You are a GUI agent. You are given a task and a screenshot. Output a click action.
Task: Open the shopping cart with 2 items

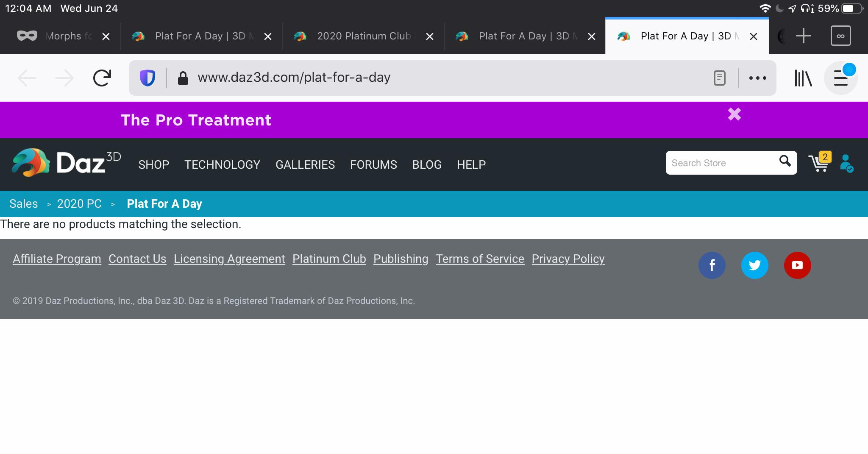tap(819, 163)
